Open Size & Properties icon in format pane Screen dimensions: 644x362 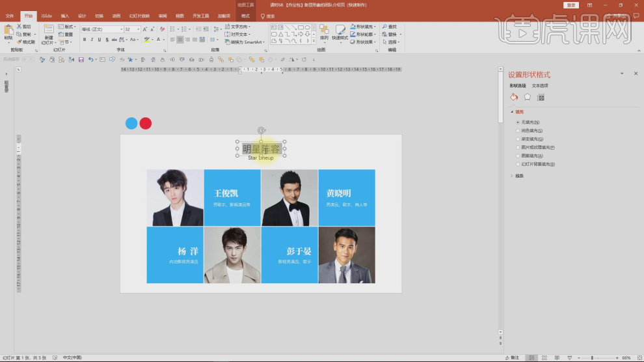point(541,97)
